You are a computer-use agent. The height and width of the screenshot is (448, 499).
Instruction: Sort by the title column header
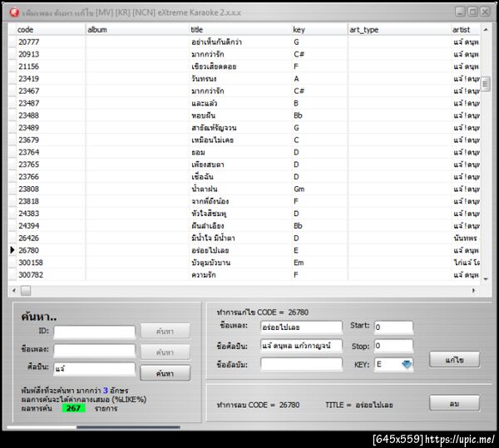(240, 30)
